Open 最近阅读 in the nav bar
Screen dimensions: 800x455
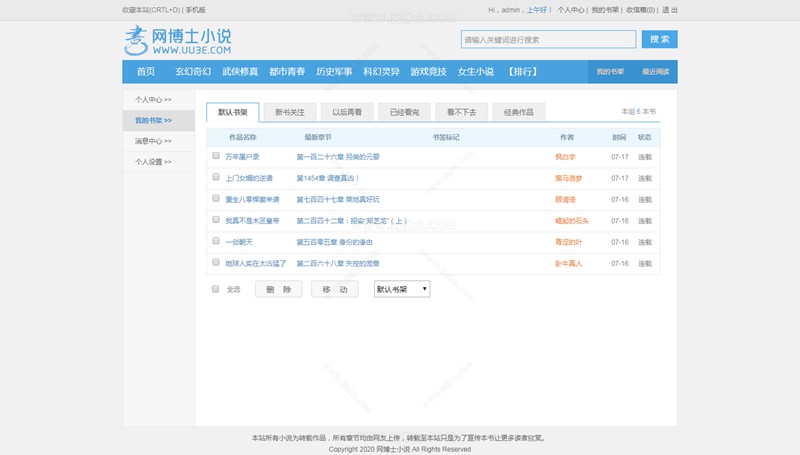point(656,72)
